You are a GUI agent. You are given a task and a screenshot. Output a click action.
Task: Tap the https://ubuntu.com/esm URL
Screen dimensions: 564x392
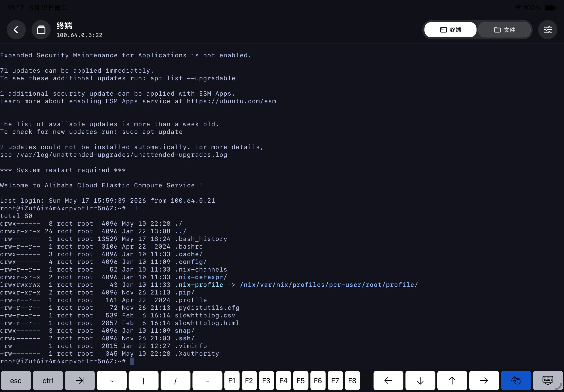click(232, 101)
